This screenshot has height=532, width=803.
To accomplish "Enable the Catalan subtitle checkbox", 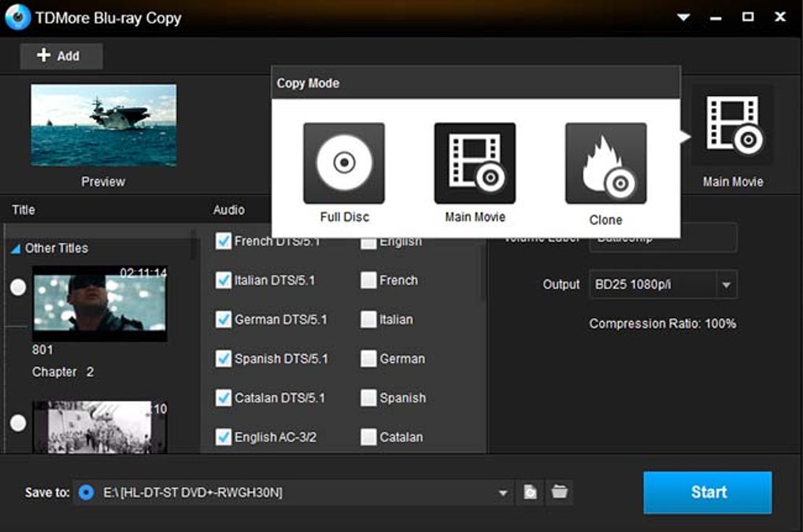I will [368, 437].
